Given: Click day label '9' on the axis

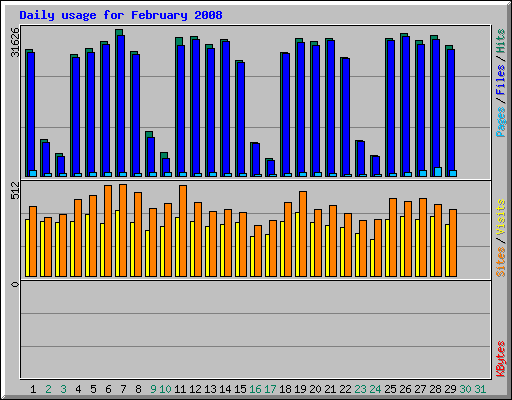Looking at the screenshot, I should coord(153,389).
